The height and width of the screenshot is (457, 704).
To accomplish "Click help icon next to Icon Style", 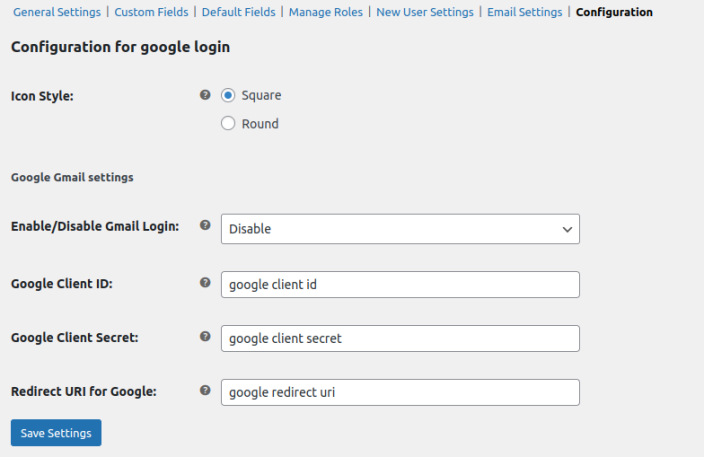I will coord(205,95).
